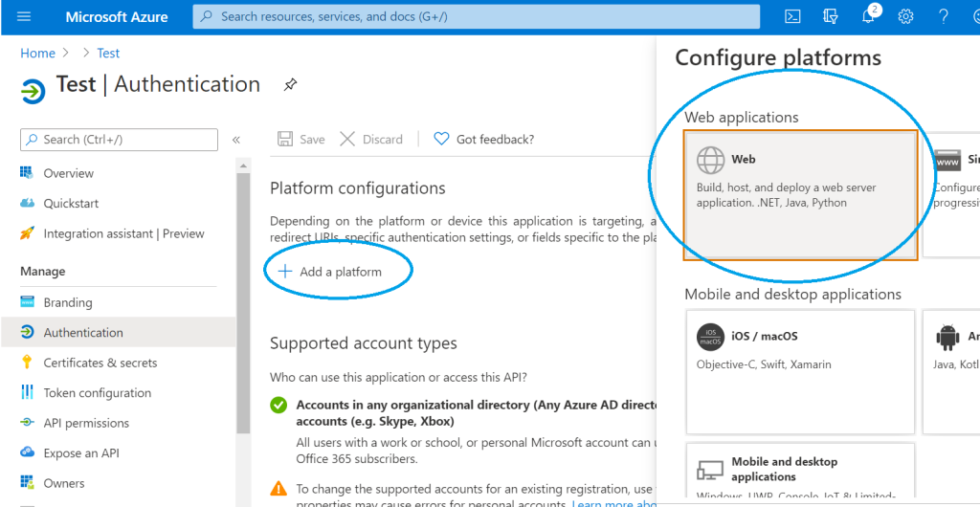Click Add a platform

329,272
